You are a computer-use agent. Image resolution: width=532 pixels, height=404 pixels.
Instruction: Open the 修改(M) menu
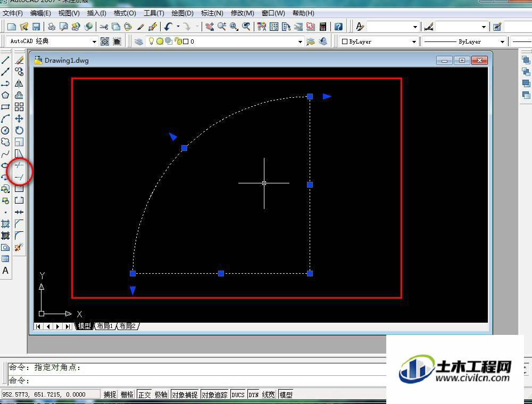242,13
